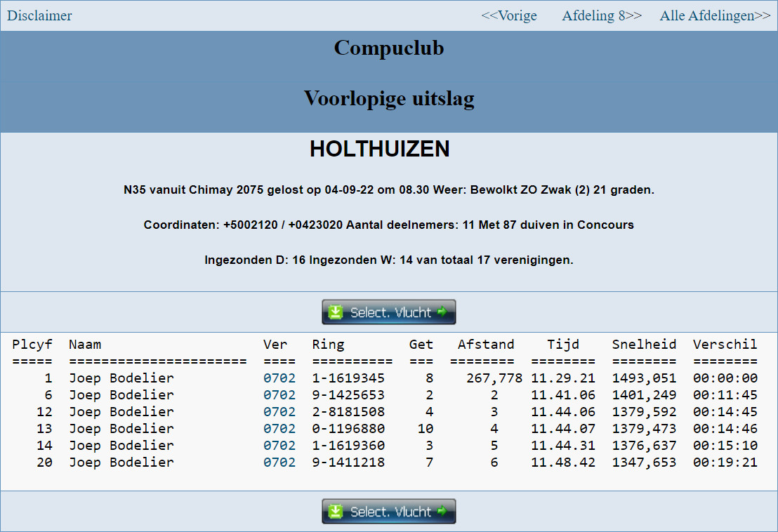The image size is (778, 532).
Task: Click time difference 00:11:45
Action: pos(725,395)
